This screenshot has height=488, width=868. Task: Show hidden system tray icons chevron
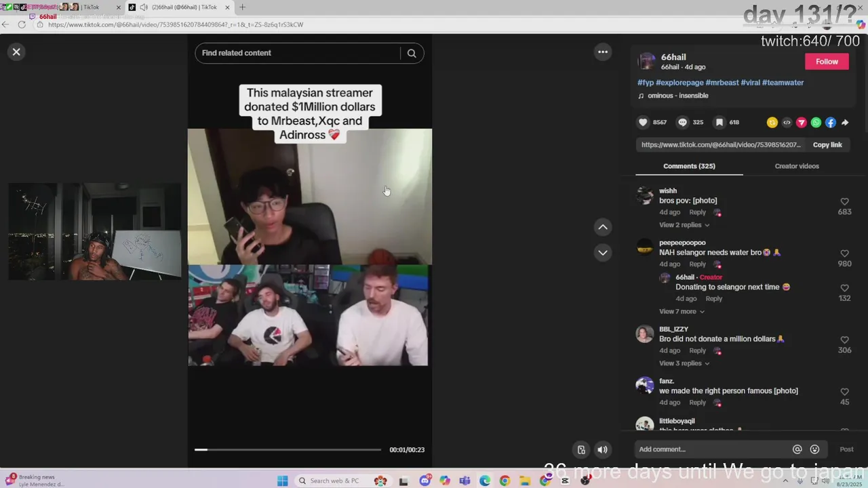click(785, 481)
